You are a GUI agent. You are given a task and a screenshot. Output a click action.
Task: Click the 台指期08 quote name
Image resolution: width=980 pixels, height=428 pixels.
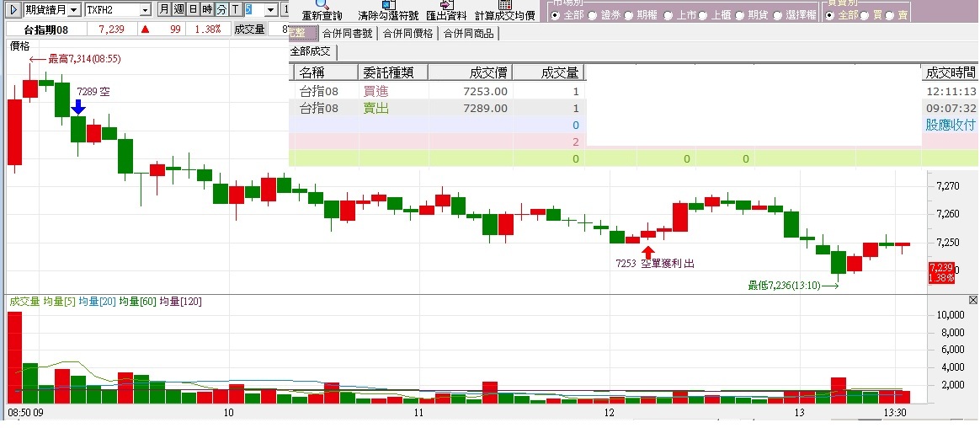(x=46, y=29)
